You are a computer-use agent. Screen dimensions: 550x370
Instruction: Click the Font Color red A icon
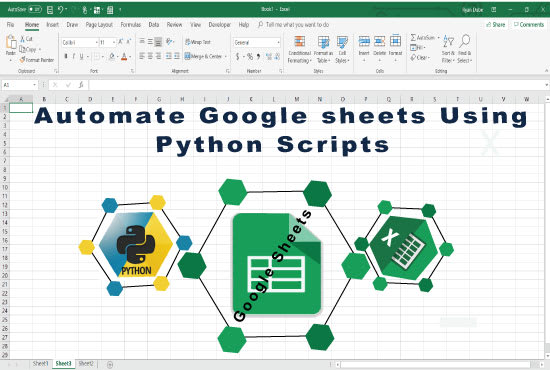pyautogui.click(x=124, y=56)
